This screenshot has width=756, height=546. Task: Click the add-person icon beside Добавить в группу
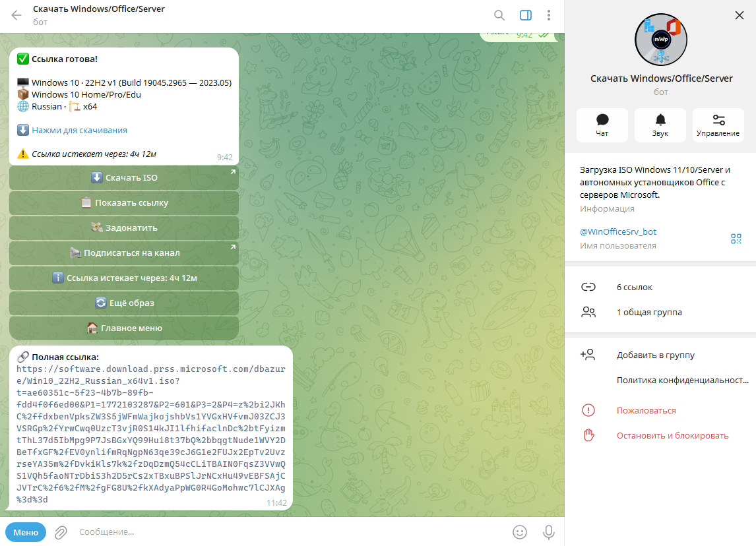click(x=588, y=355)
